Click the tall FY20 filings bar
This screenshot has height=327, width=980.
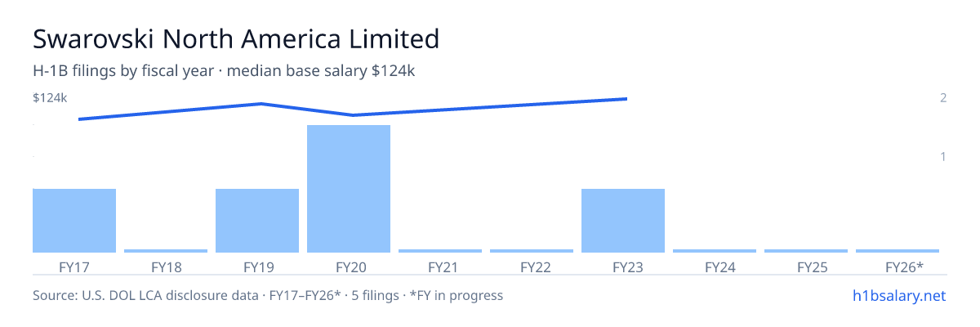[x=349, y=189]
